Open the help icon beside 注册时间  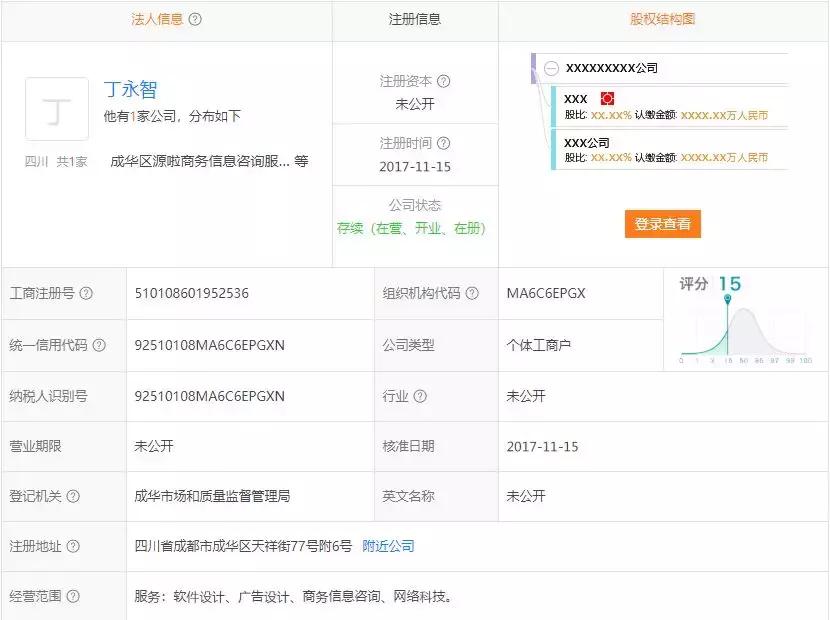pyautogui.click(x=444, y=144)
